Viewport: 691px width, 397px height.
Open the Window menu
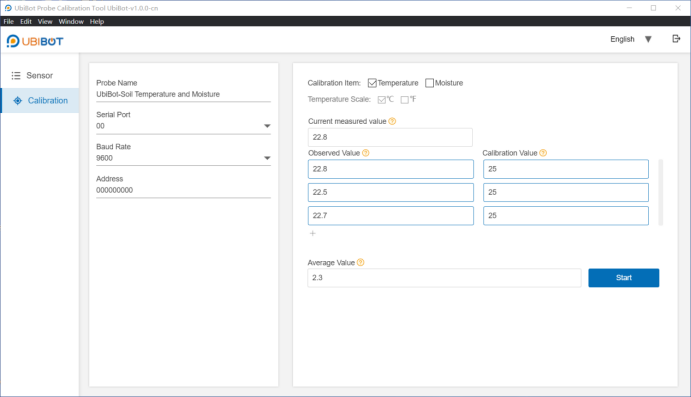click(x=71, y=22)
